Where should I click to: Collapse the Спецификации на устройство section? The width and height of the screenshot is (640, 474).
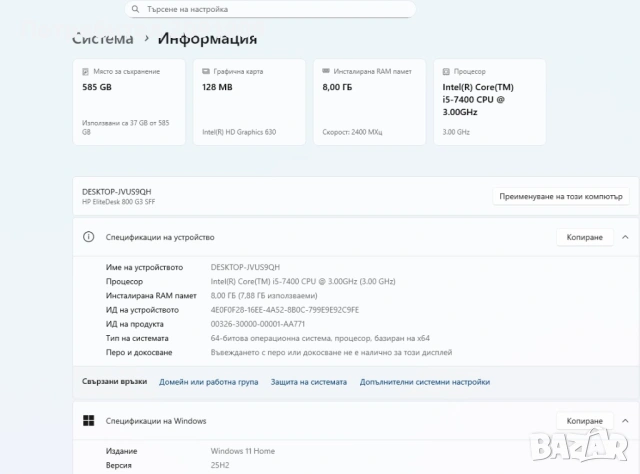(x=625, y=237)
